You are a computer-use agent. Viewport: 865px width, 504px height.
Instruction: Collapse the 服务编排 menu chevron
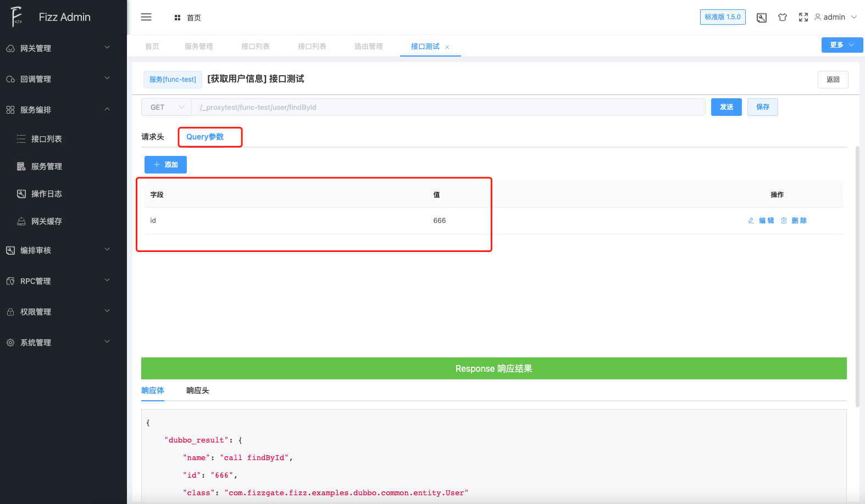pyautogui.click(x=107, y=109)
